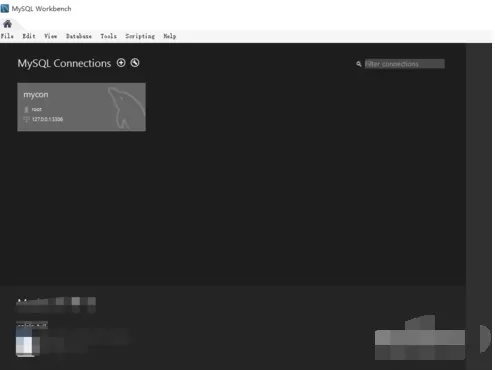Open the Scripting menu
Image resolution: width=495 pixels, height=370 pixels.
(140, 36)
